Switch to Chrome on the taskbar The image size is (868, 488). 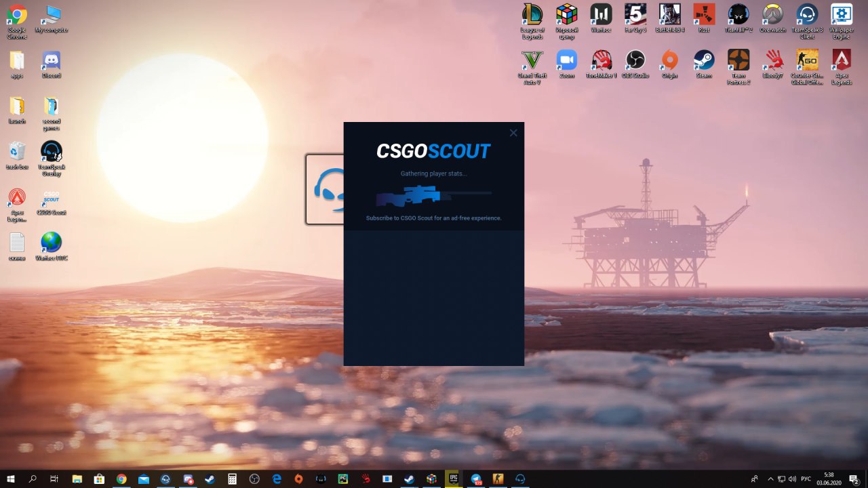click(x=121, y=479)
